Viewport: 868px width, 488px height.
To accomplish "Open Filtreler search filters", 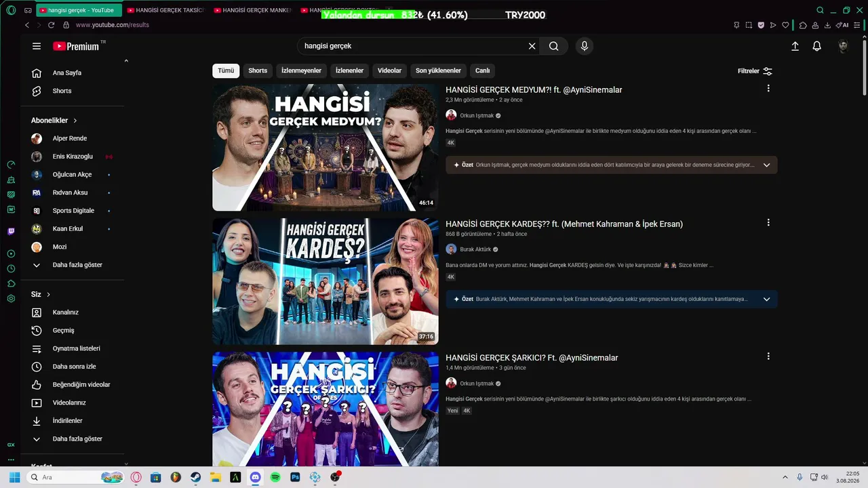I will coord(755,71).
